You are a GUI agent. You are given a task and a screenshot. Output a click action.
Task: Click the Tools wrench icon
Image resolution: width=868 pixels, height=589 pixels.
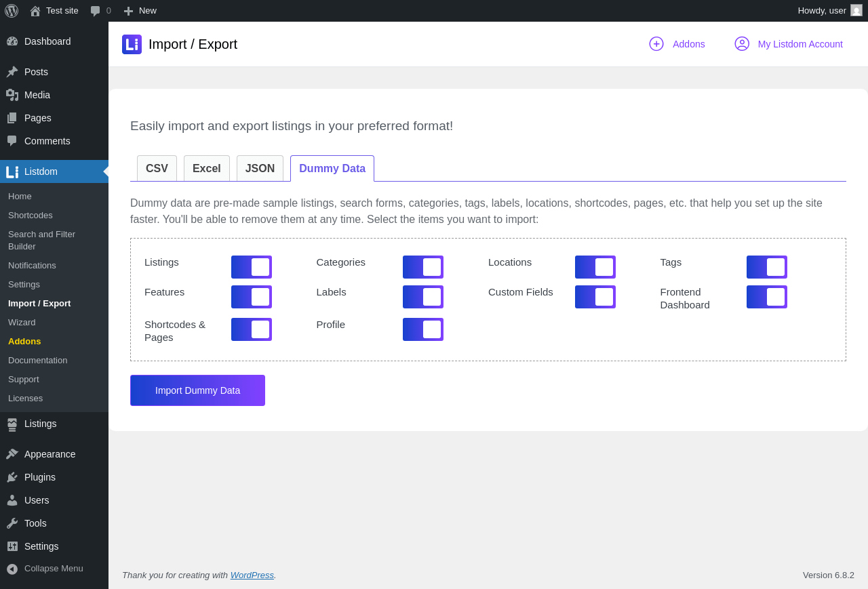coord(12,523)
